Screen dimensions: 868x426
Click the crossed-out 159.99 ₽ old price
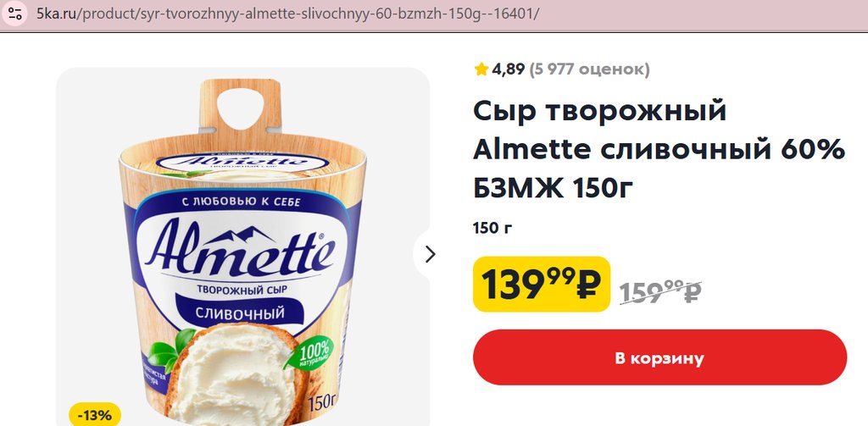click(660, 290)
